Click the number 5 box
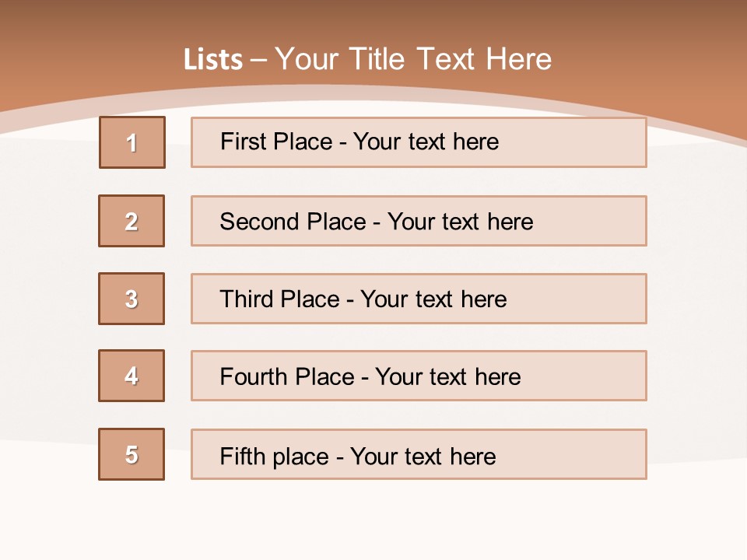The height and width of the screenshot is (560, 747). click(x=132, y=454)
